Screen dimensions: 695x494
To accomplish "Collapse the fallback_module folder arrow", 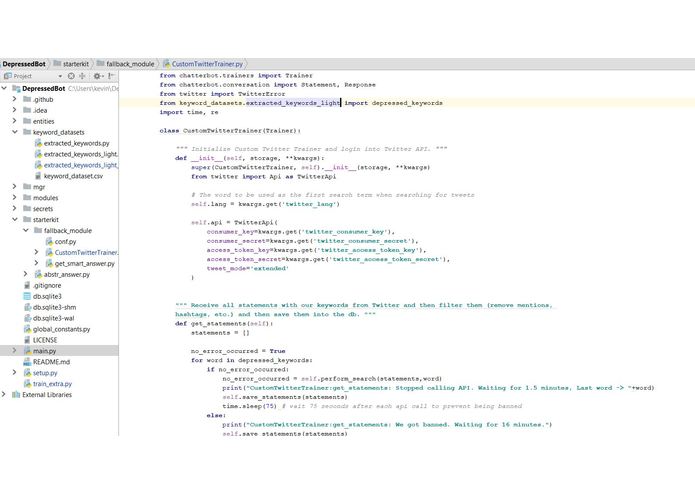I will click(x=26, y=230).
